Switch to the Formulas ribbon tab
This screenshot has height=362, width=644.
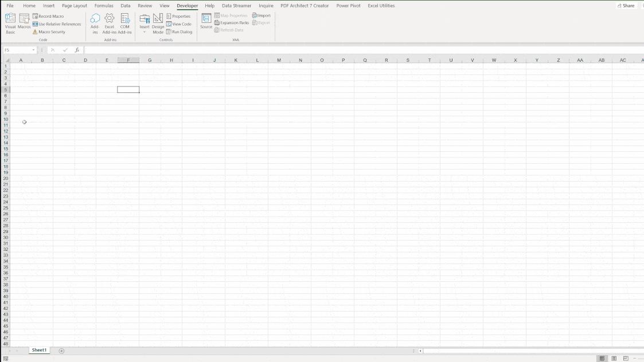pyautogui.click(x=104, y=6)
